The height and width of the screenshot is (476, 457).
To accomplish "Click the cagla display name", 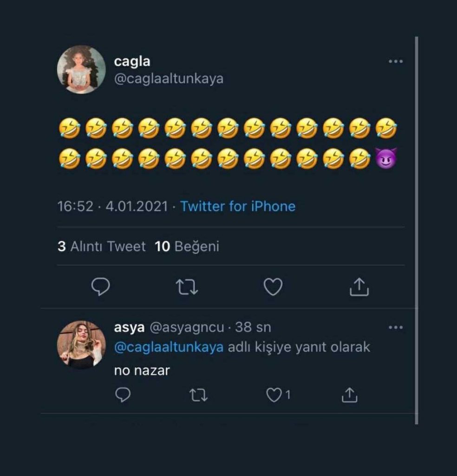I will click(x=132, y=61).
